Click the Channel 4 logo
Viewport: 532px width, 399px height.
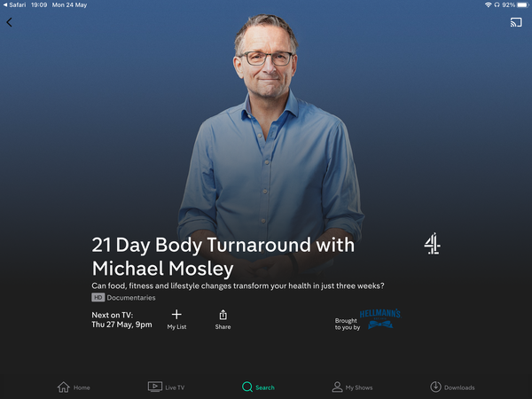pyautogui.click(x=433, y=244)
